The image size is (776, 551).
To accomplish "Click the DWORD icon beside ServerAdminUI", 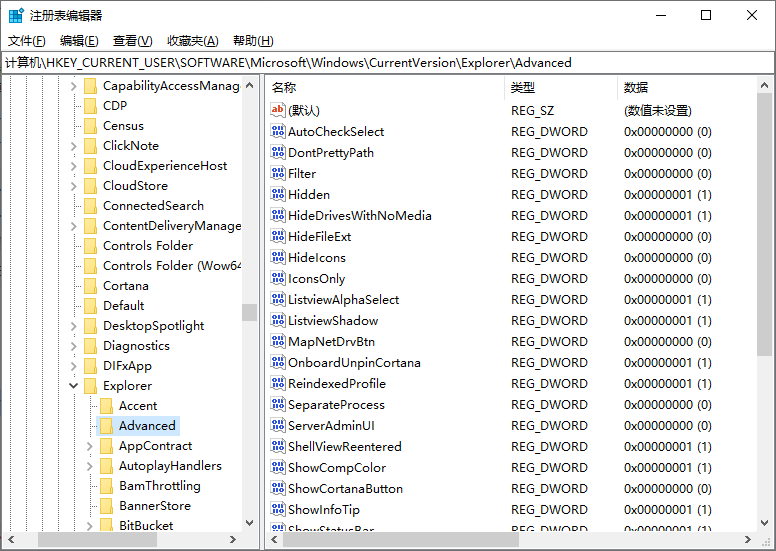I will click(x=278, y=425).
